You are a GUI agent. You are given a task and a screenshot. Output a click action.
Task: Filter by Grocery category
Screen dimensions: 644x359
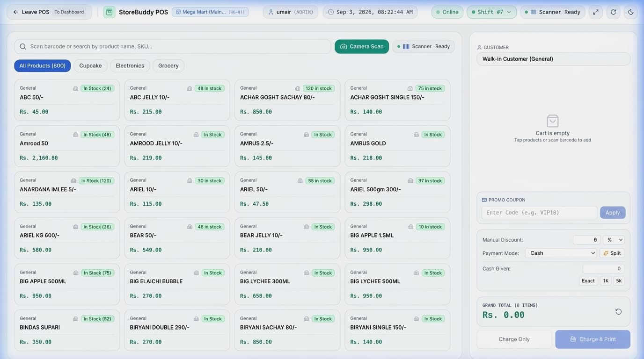[168, 66]
